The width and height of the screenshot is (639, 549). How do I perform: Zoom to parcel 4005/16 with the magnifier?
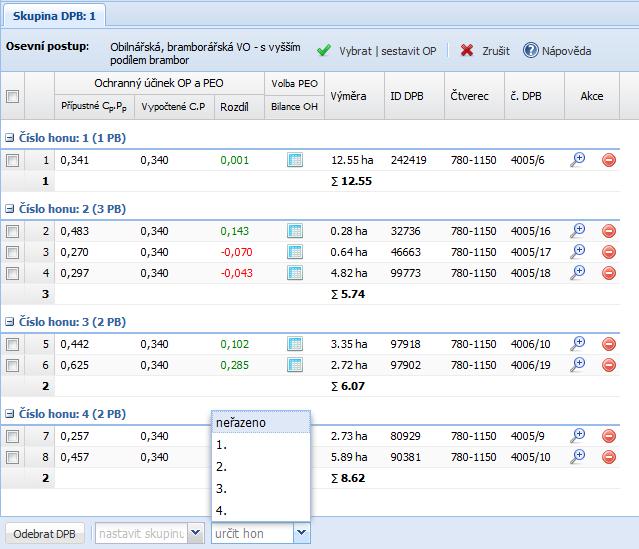(577, 231)
